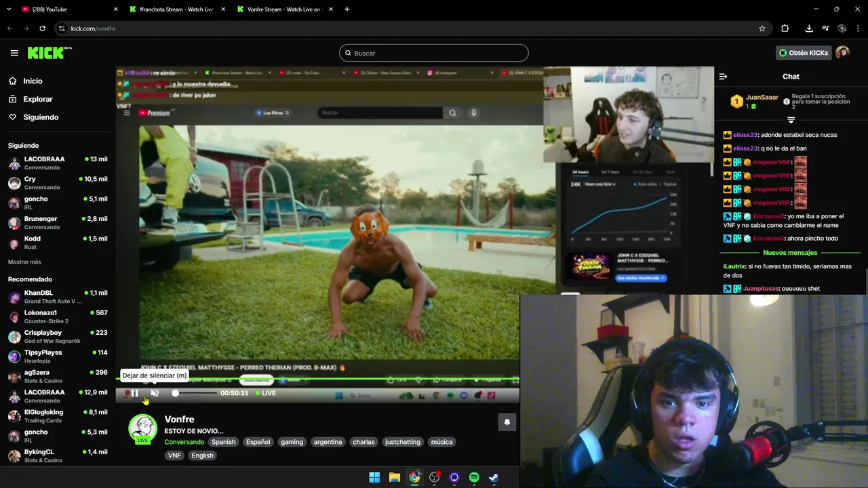Select the argentina tag
868x488 pixels.
click(328, 442)
